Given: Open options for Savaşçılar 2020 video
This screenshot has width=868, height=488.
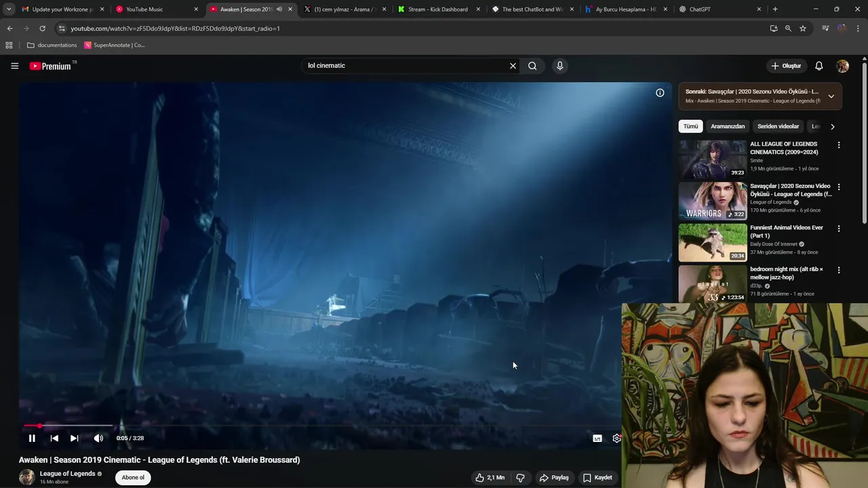Looking at the screenshot, I should pyautogui.click(x=839, y=186).
